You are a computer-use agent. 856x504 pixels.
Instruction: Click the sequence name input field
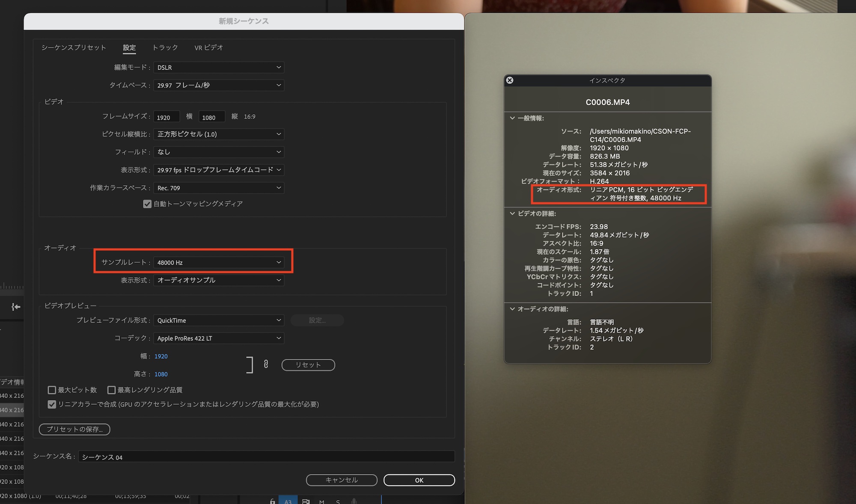pos(265,457)
